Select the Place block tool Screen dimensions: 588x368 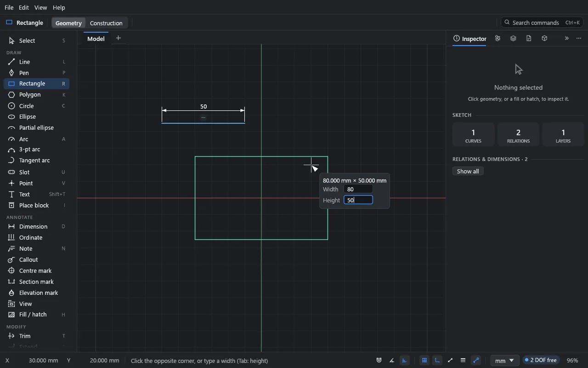click(x=37, y=205)
